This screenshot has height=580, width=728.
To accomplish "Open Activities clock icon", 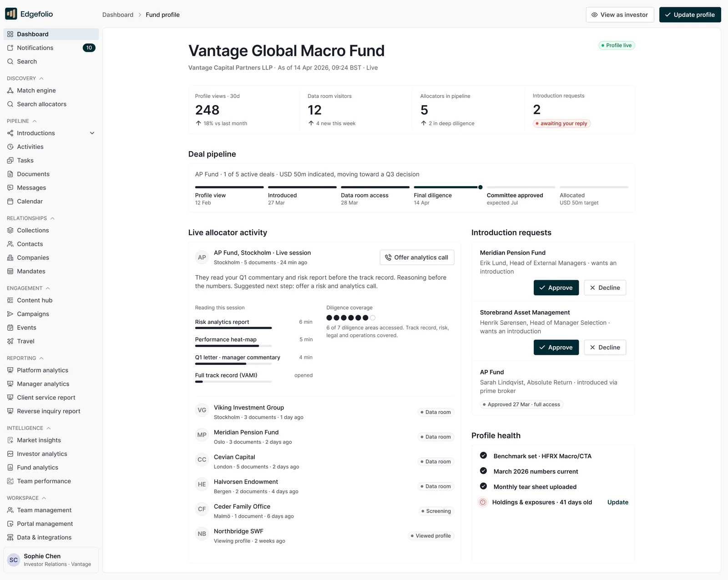I will tap(10, 147).
